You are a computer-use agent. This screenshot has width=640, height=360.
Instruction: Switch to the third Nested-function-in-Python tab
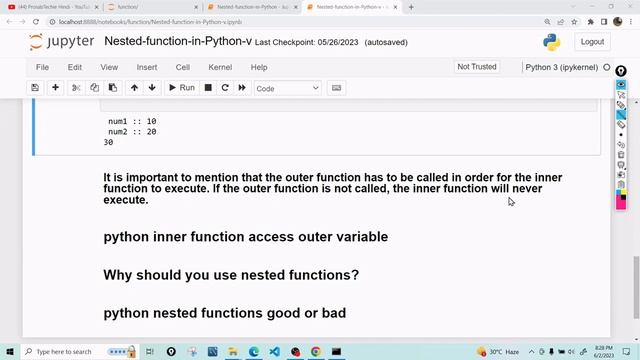[252, 7]
